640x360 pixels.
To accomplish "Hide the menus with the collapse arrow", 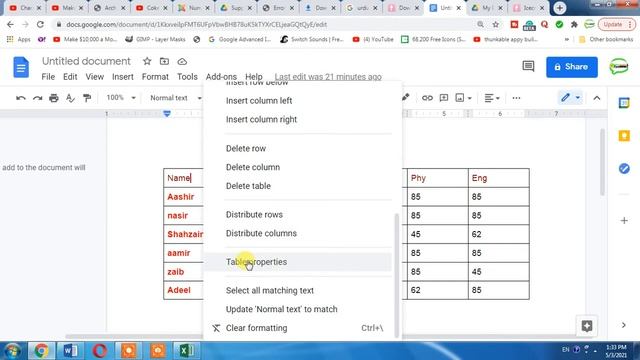I will coord(597,98).
